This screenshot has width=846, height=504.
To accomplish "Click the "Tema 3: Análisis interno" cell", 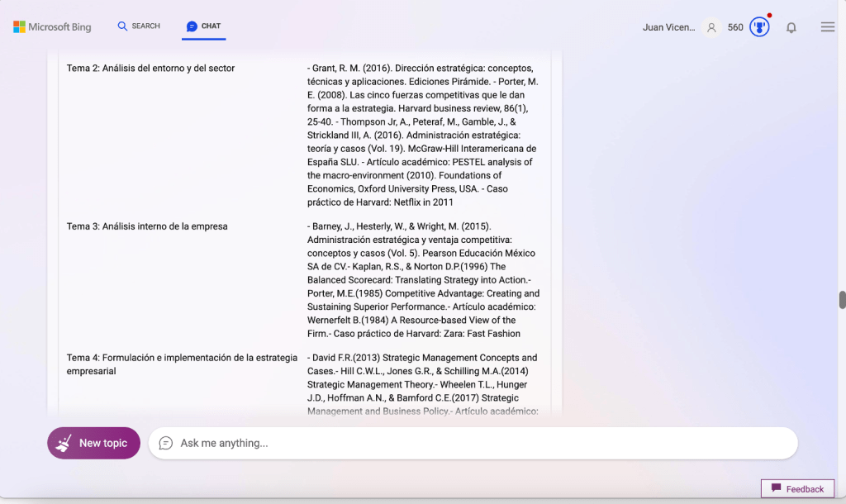I will click(147, 226).
